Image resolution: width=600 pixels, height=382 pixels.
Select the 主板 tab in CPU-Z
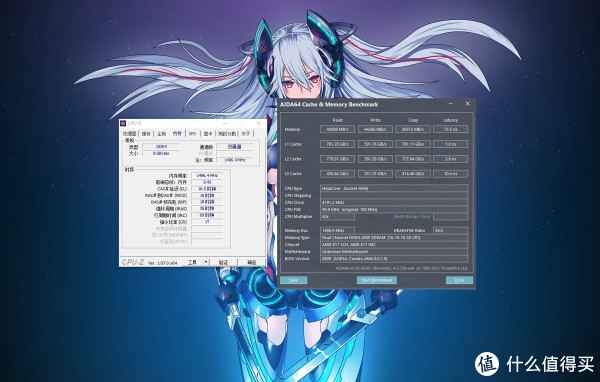point(162,134)
